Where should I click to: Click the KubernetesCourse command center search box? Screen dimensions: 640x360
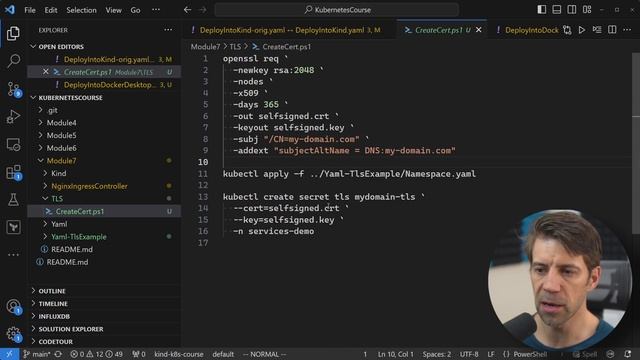(337, 10)
